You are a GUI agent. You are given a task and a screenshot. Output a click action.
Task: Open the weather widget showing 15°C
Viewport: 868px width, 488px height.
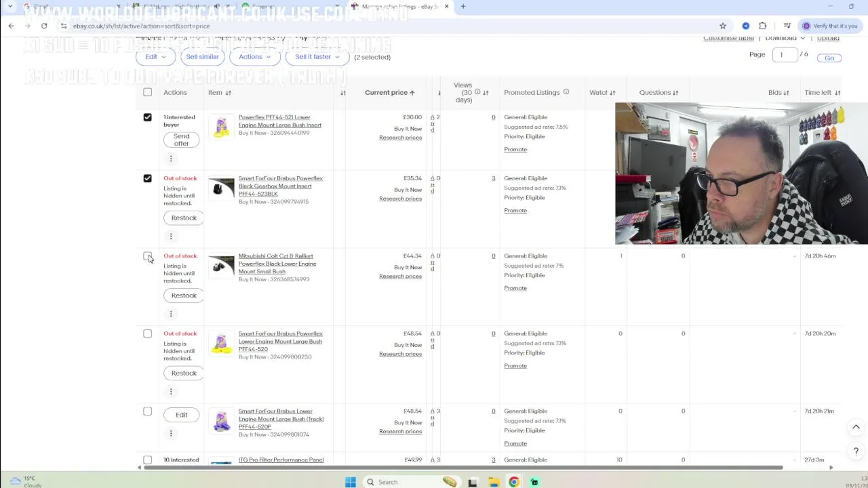pos(26,481)
